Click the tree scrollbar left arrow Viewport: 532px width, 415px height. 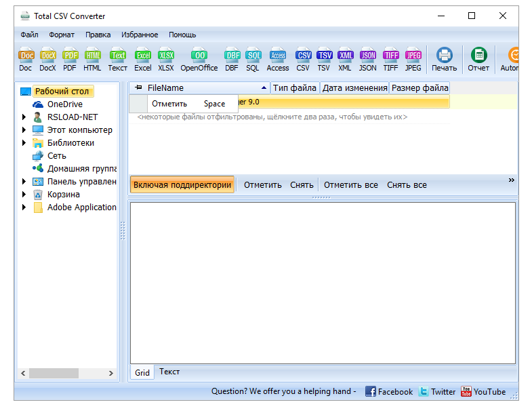(23, 373)
